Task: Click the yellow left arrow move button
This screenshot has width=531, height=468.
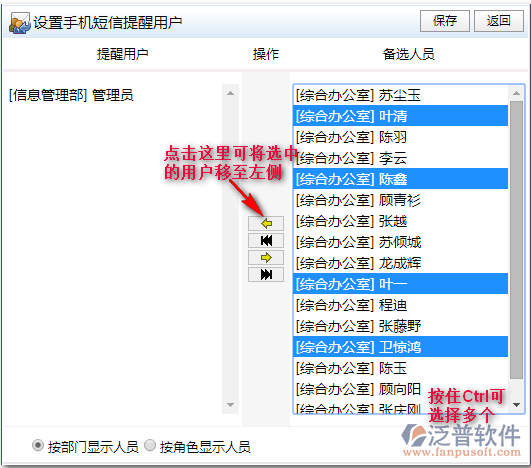Action: point(266,224)
